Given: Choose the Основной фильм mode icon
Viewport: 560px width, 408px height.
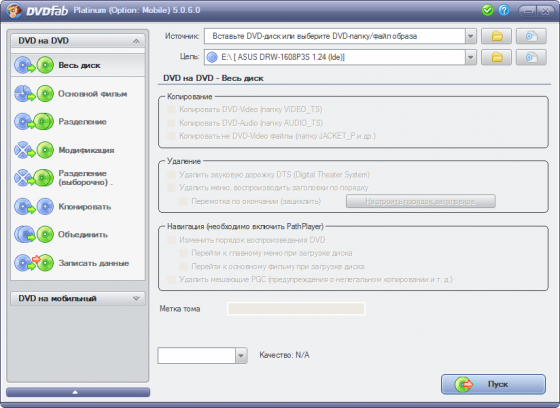Looking at the screenshot, I should click(34, 94).
